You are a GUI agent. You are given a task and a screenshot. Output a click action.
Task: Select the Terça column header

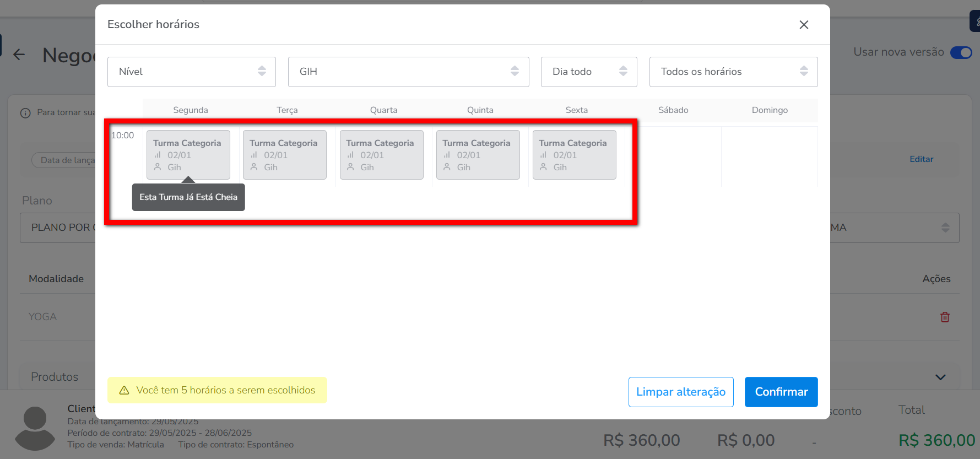[x=287, y=110]
